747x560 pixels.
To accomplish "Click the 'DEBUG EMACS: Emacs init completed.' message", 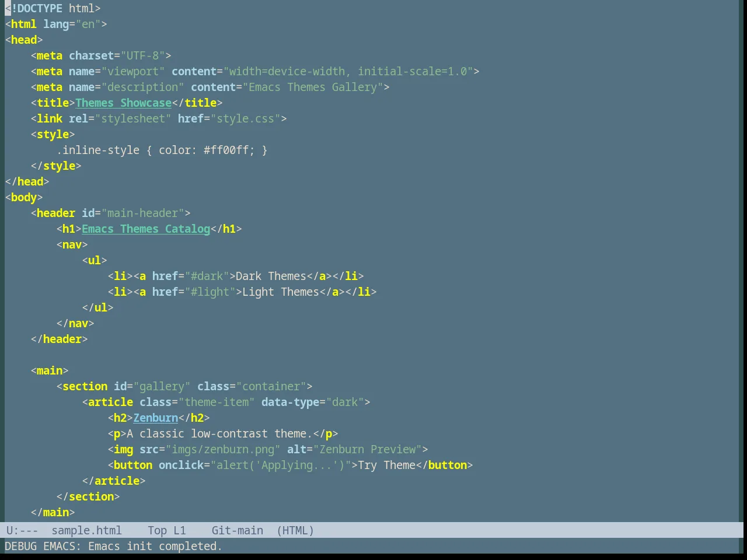I will (x=113, y=546).
